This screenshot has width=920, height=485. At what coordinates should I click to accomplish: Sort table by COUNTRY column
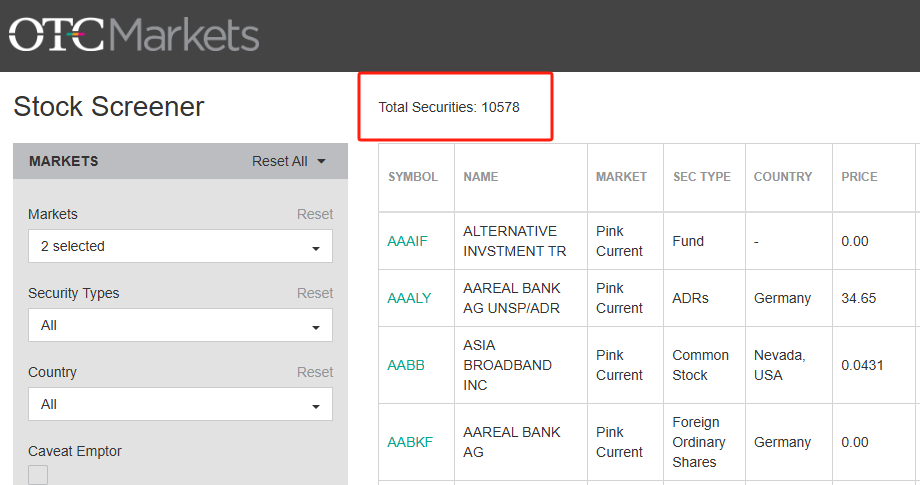783,177
